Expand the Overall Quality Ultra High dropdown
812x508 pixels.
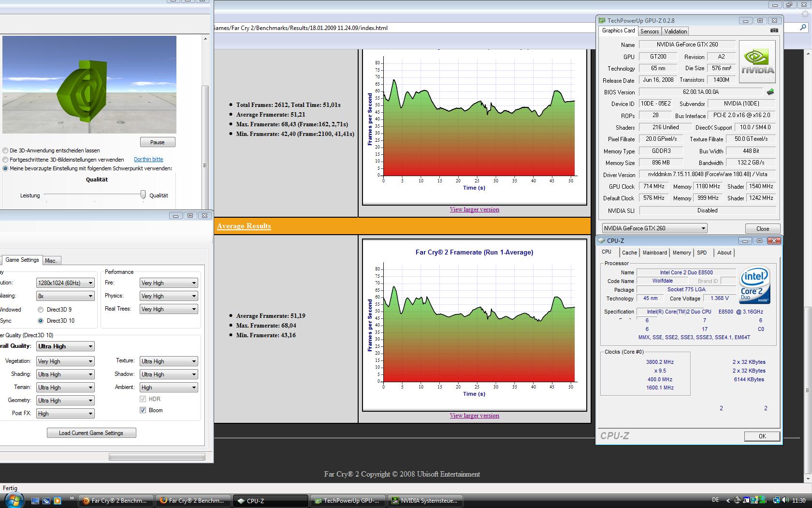click(65, 346)
